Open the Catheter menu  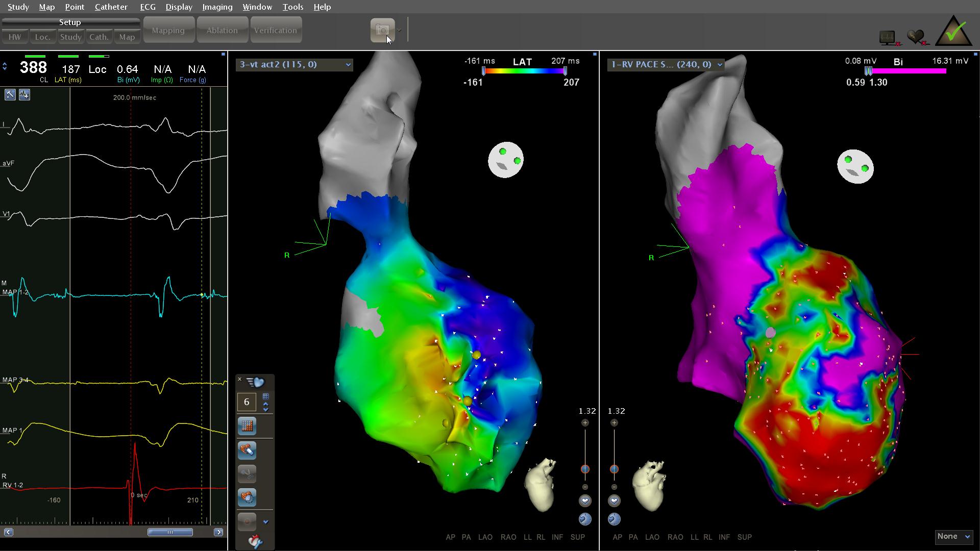111,7
